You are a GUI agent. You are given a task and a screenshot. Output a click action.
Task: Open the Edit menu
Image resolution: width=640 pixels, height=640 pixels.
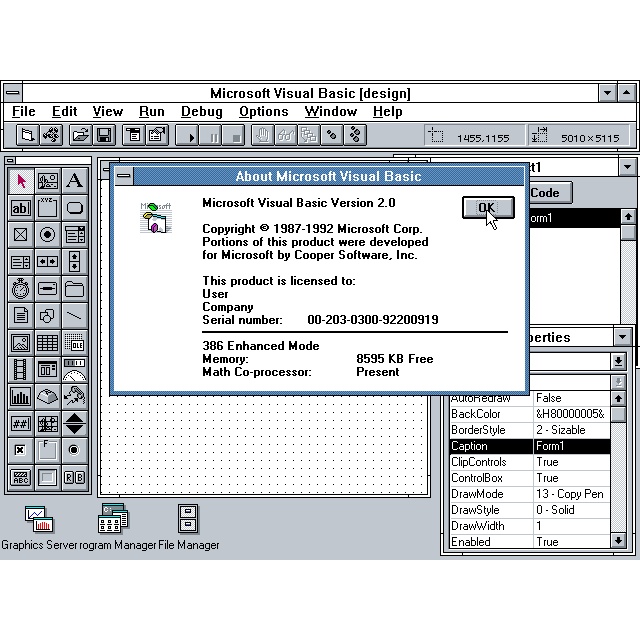[64, 111]
